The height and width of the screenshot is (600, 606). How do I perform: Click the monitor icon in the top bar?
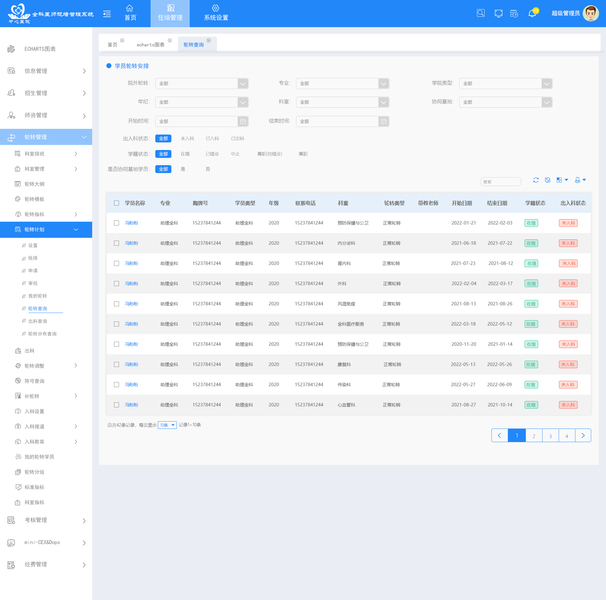(x=499, y=14)
